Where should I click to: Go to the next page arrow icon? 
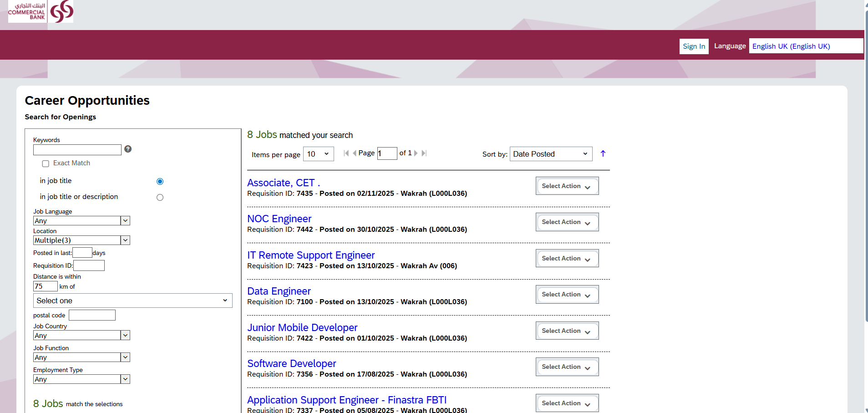[x=416, y=153]
